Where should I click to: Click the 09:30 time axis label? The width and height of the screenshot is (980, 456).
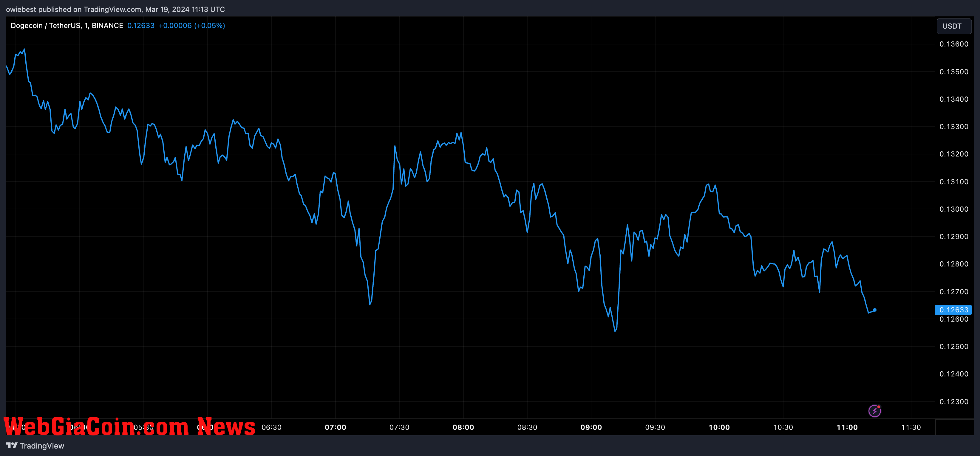(x=655, y=427)
